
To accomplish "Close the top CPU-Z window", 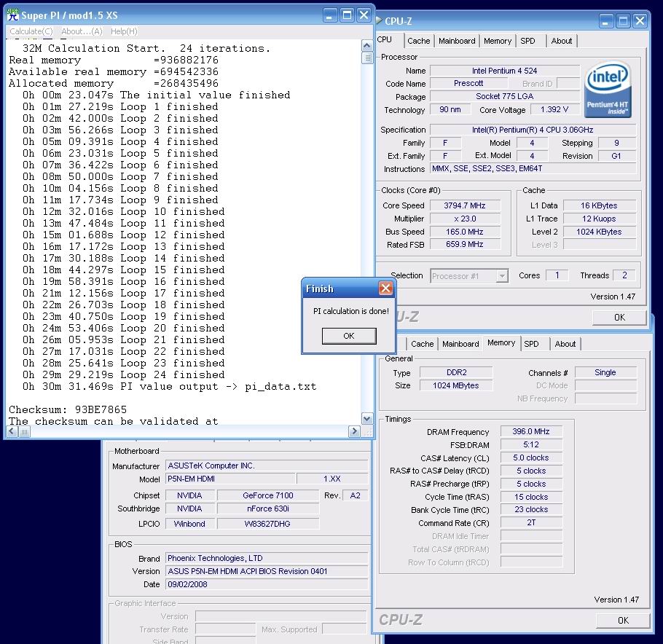I will click(640, 20).
